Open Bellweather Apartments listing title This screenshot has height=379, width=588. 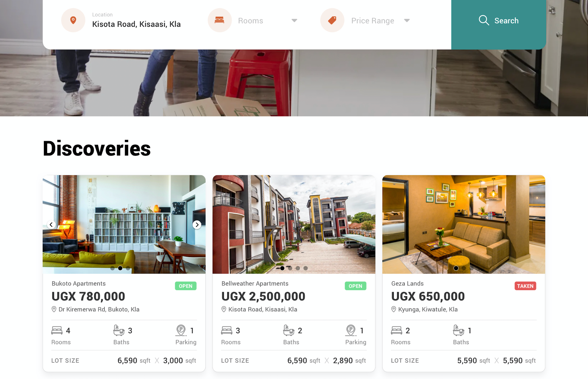[255, 283]
